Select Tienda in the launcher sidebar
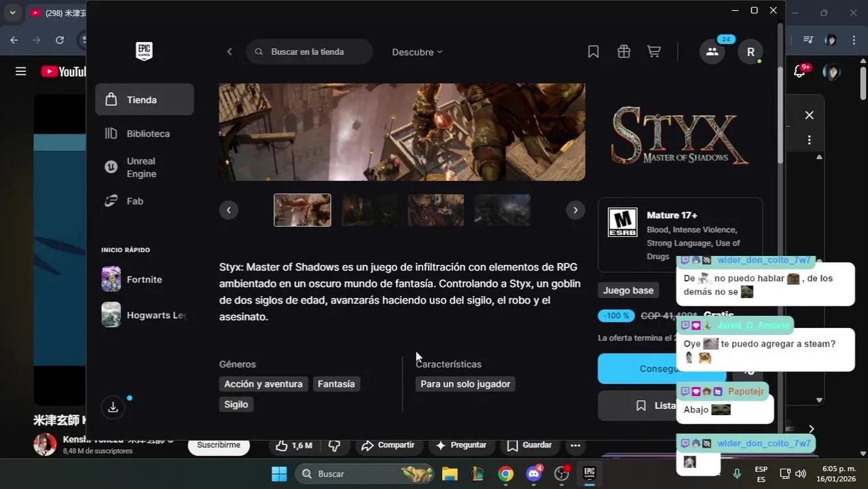 [144, 100]
